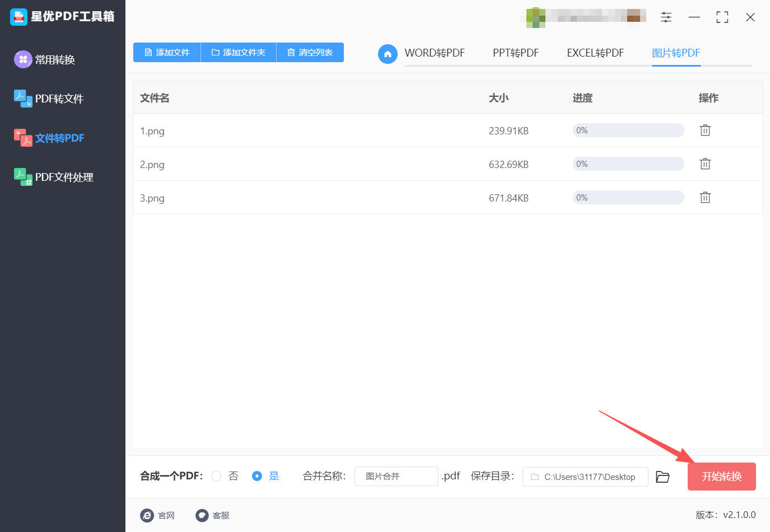Click the 671.84KB size value
The height and width of the screenshot is (532, 770).
(508, 198)
